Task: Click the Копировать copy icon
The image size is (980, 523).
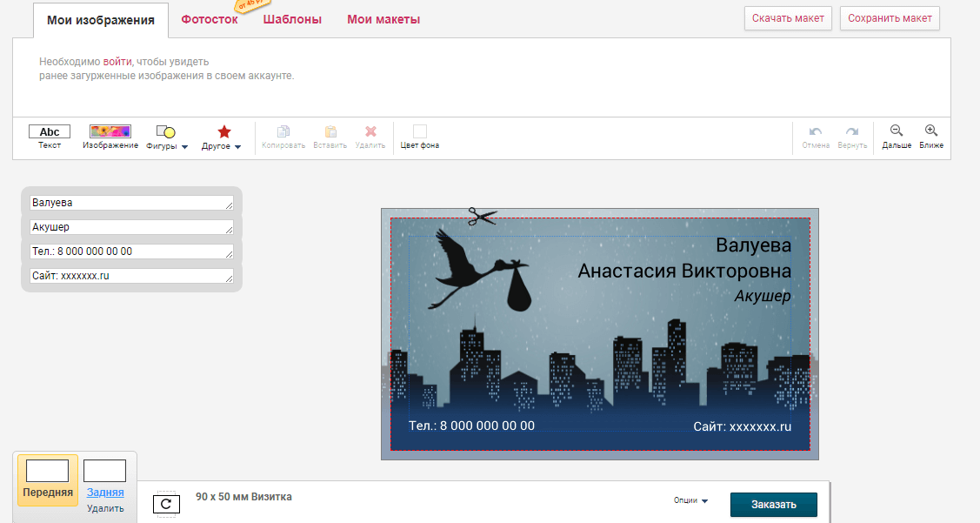Action: point(283,132)
